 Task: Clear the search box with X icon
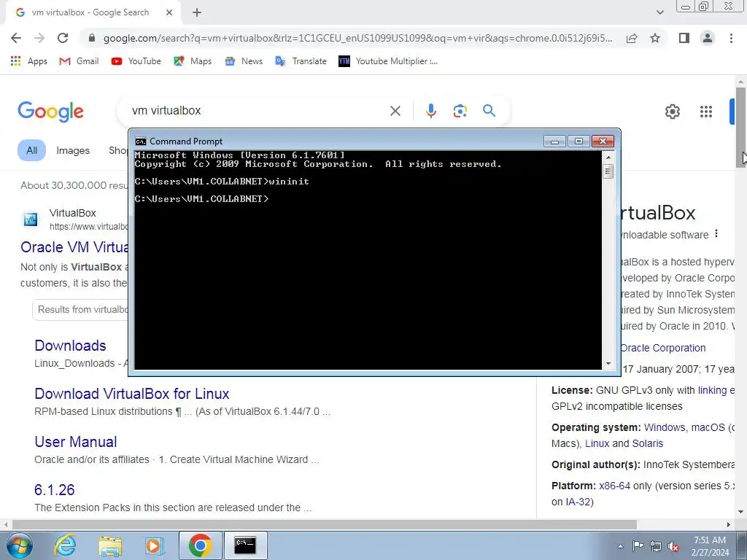(x=395, y=111)
